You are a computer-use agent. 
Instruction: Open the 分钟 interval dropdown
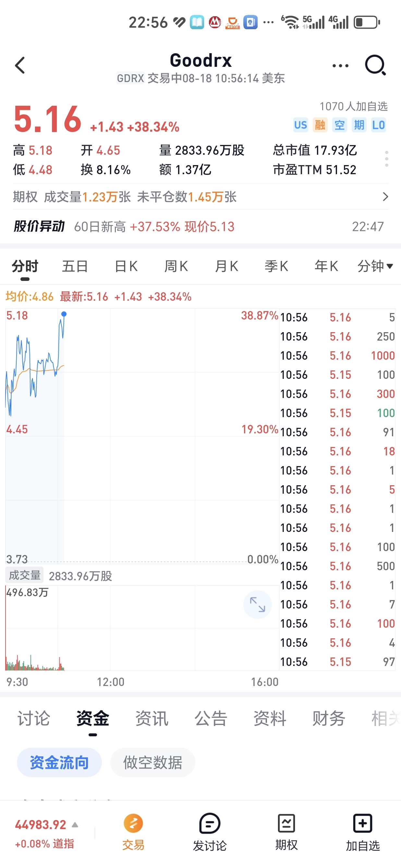(375, 266)
